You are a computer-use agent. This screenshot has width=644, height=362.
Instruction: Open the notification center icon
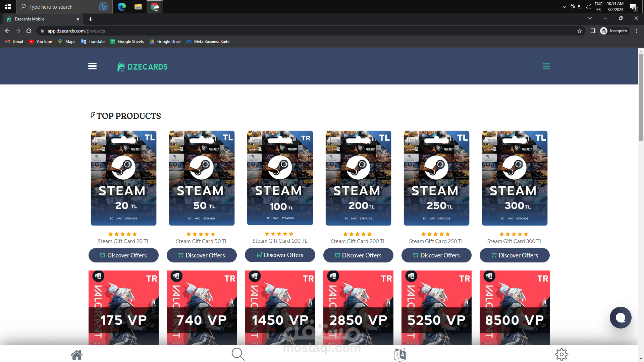[633, 7]
